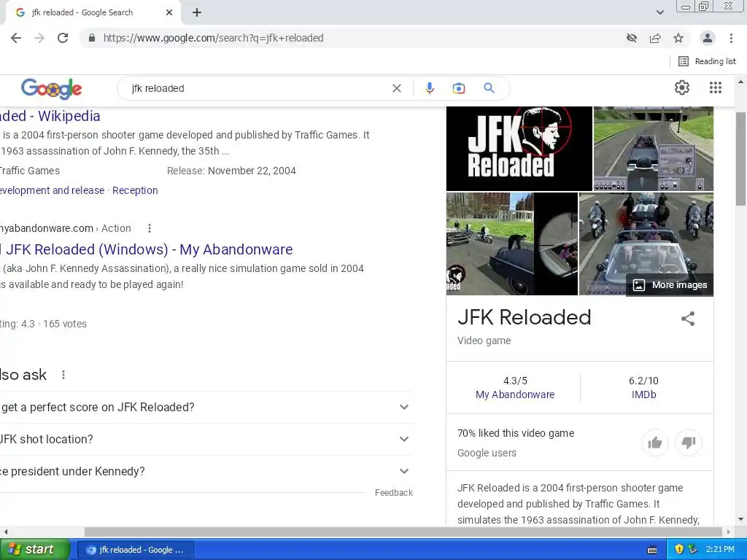Image resolution: width=747 pixels, height=560 pixels.
Task: Open the IMDb 6.2/10 rating link
Action: click(x=643, y=394)
